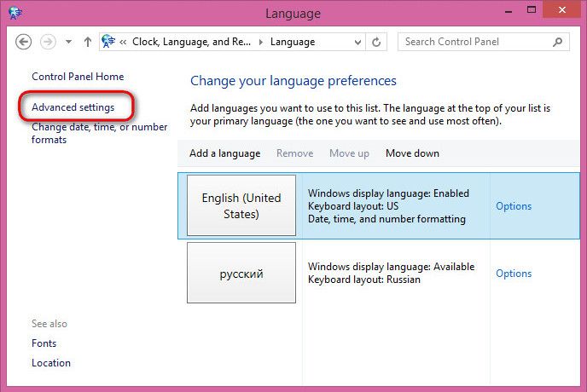Click the double chevron in address bar
The image size is (587, 392).
click(123, 42)
